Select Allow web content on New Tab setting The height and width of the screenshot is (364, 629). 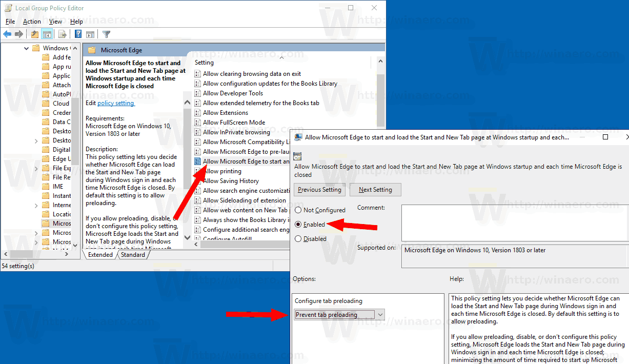(245, 210)
